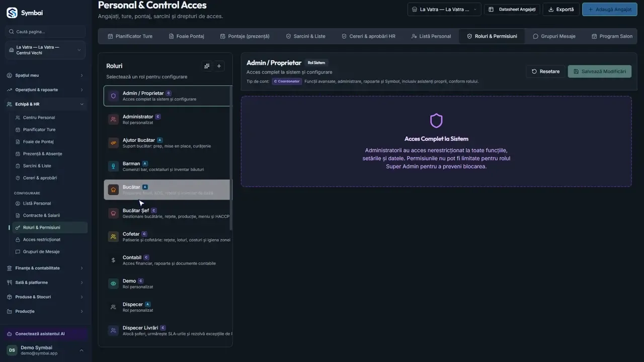Image resolution: width=644 pixels, height=362 pixels.
Task: Click the sparkle icon in the Roluri header
Action: [207, 66]
